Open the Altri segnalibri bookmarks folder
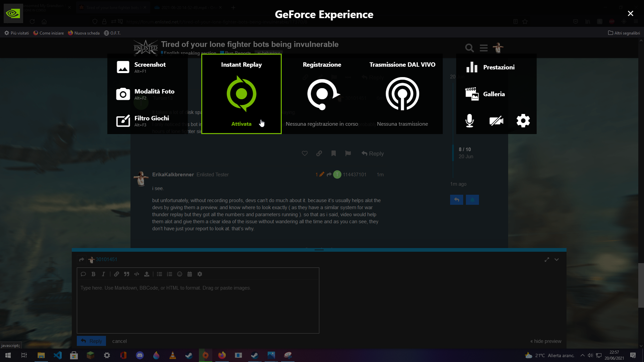Viewport: 644px width, 362px height. tap(624, 33)
